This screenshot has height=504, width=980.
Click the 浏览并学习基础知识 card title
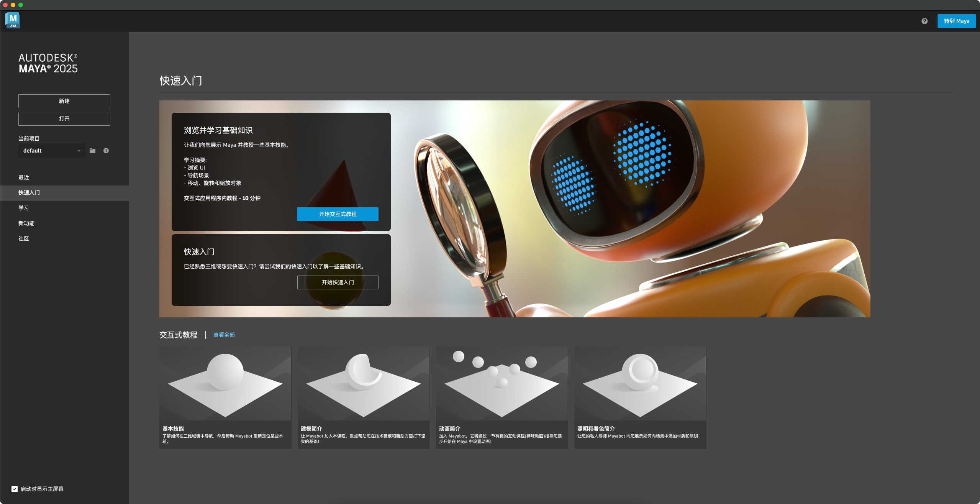[218, 130]
